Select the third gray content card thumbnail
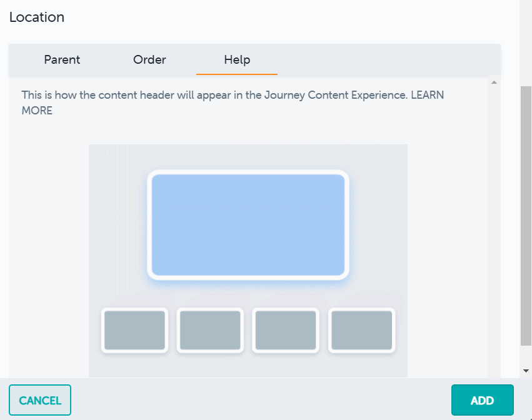532x420 pixels. pos(285,331)
